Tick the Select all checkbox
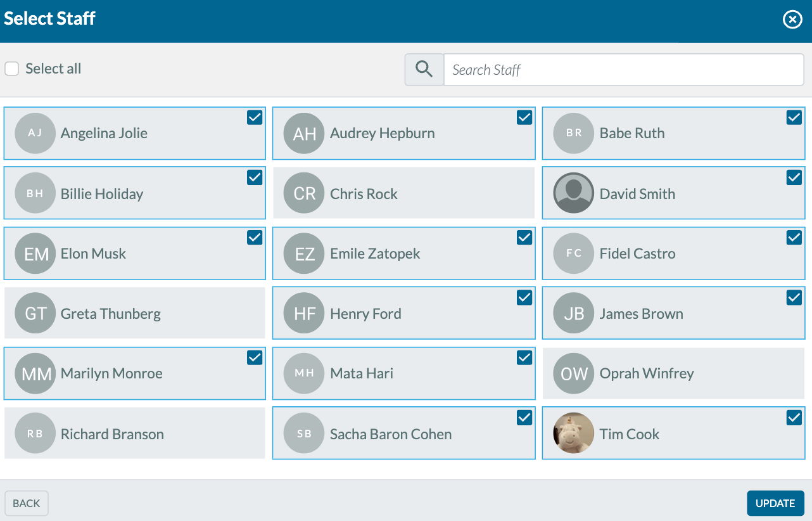The image size is (812, 521). (x=11, y=68)
